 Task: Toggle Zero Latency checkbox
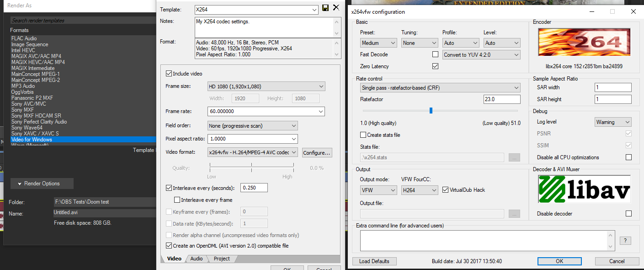[x=435, y=66]
